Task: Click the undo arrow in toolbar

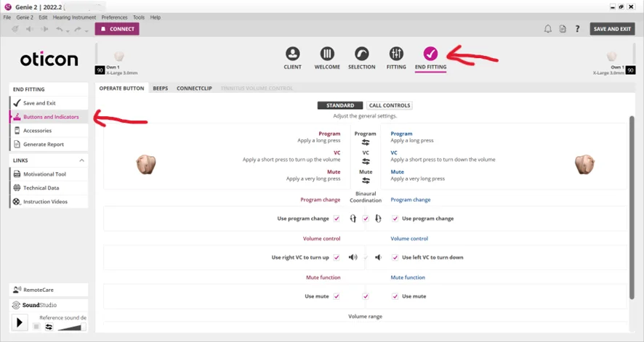Action: [x=59, y=29]
